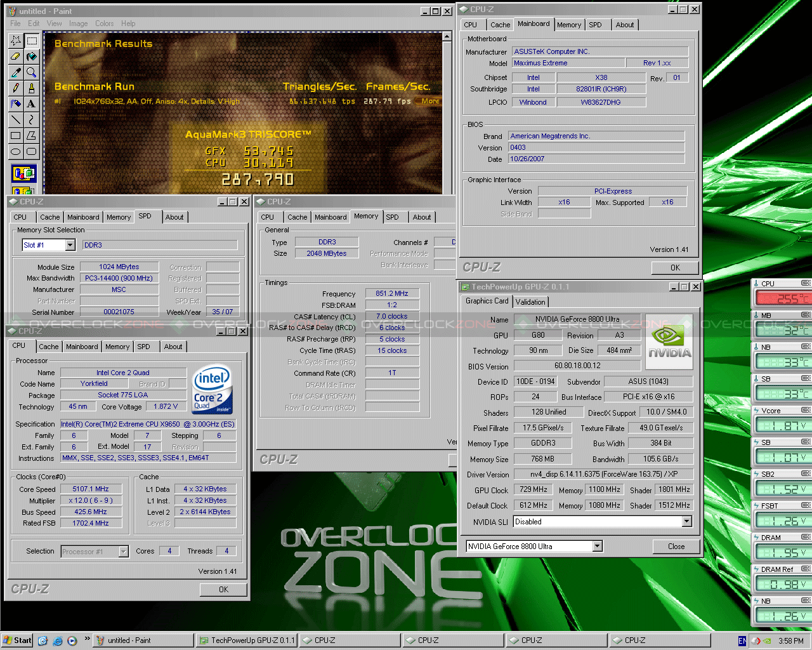The height and width of the screenshot is (650, 812).
Task: Click the EN language indicator in tray
Action: 742,640
